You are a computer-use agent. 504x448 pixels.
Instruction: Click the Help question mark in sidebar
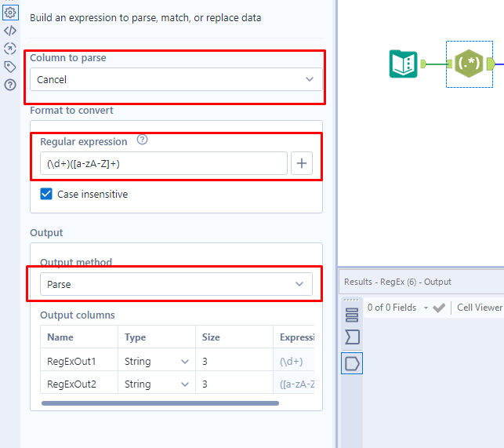tap(10, 85)
